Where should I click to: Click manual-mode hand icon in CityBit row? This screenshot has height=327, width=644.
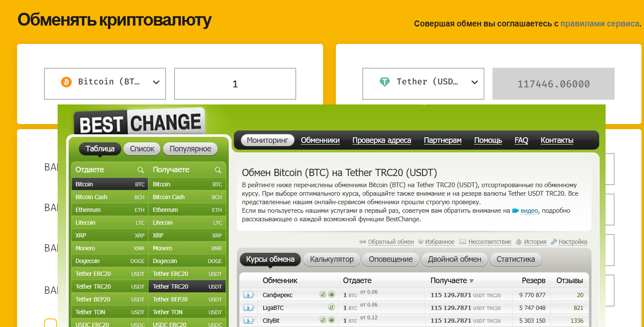click(x=332, y=320)
